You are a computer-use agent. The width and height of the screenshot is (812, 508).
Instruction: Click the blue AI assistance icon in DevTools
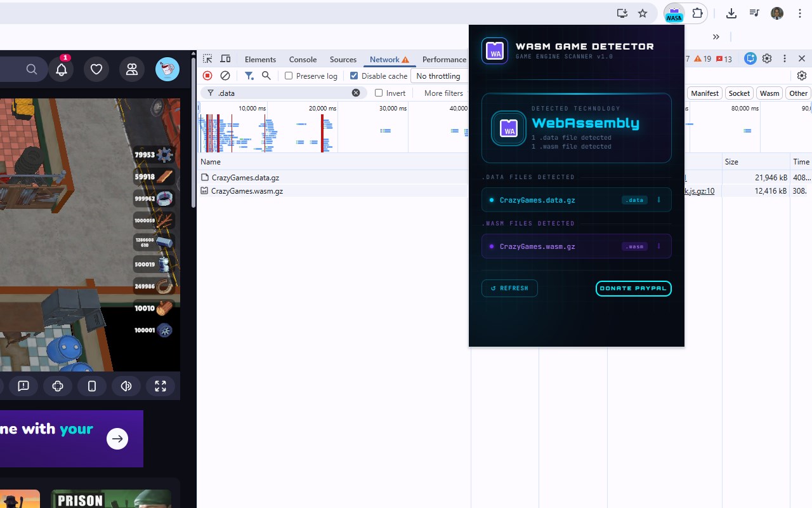pyautogui.click(x=750, y=58)
